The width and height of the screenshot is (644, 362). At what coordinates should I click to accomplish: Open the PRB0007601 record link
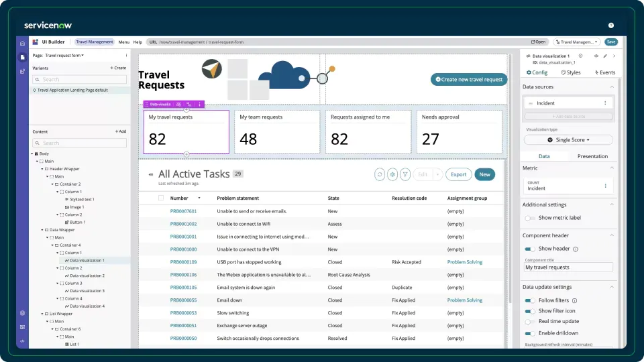[183, 211]
